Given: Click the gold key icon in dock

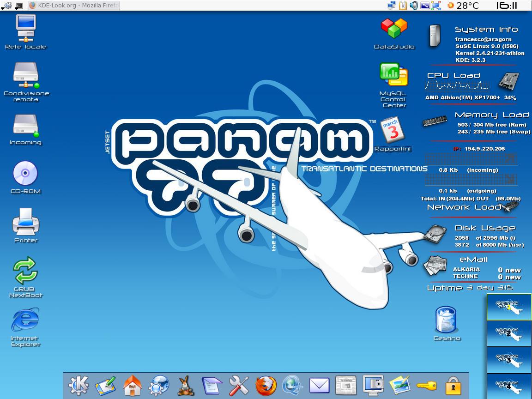Looking at the screenshot, I should point(427,386).
